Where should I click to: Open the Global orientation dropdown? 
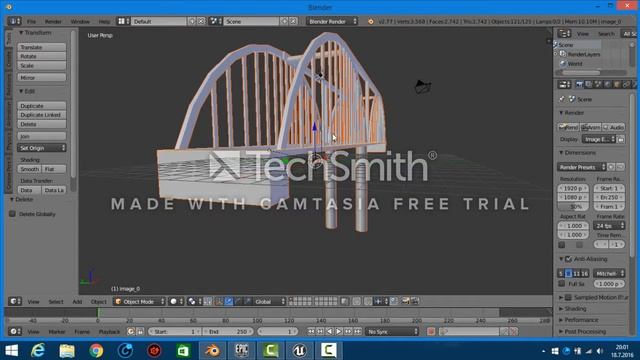point(269,302)
